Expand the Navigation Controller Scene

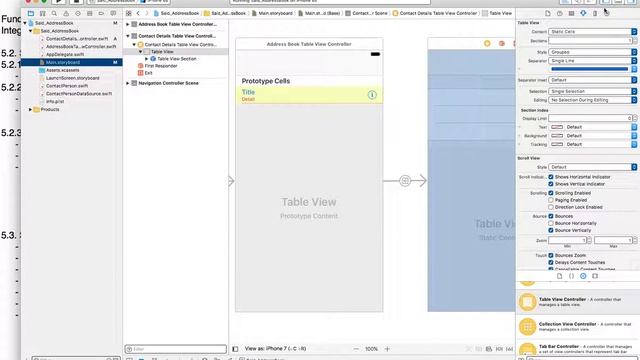pos(128,83)
